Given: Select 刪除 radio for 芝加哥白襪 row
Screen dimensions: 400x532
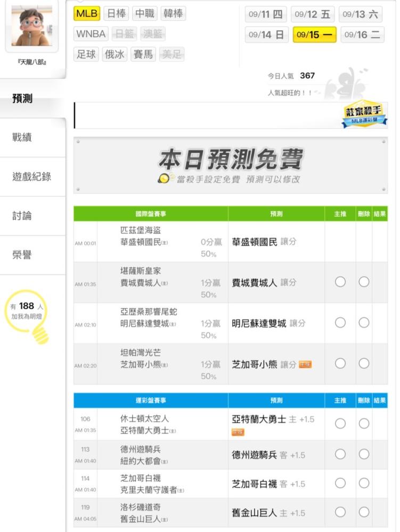Looking at the screenshot, I should coord(364,483).
